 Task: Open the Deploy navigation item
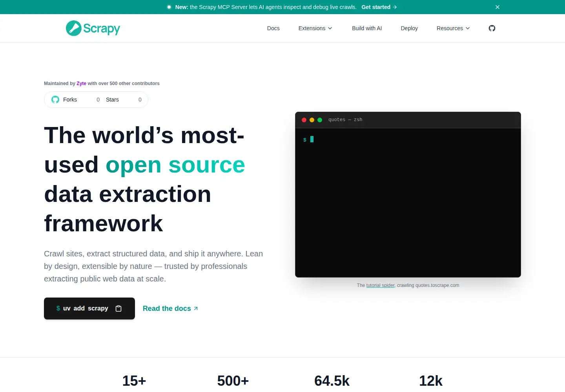click(409, 28)
